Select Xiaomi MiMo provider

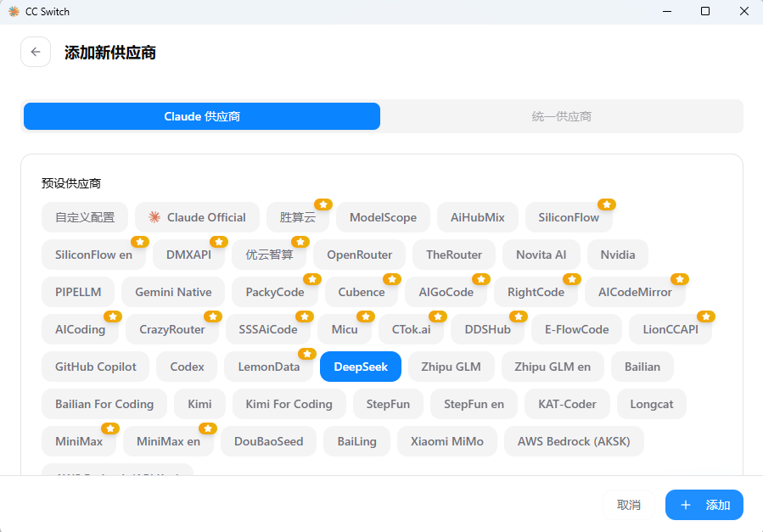pyautogui.click(x=446, y=441)
